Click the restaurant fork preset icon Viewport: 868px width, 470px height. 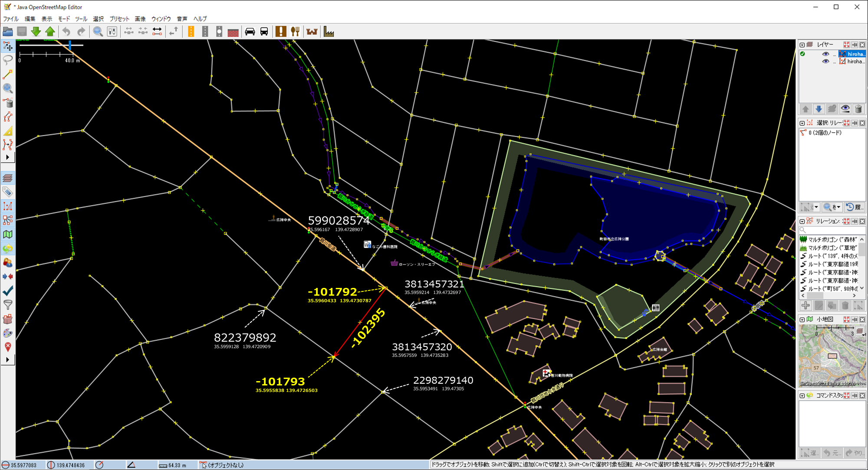tap(295, 32)
